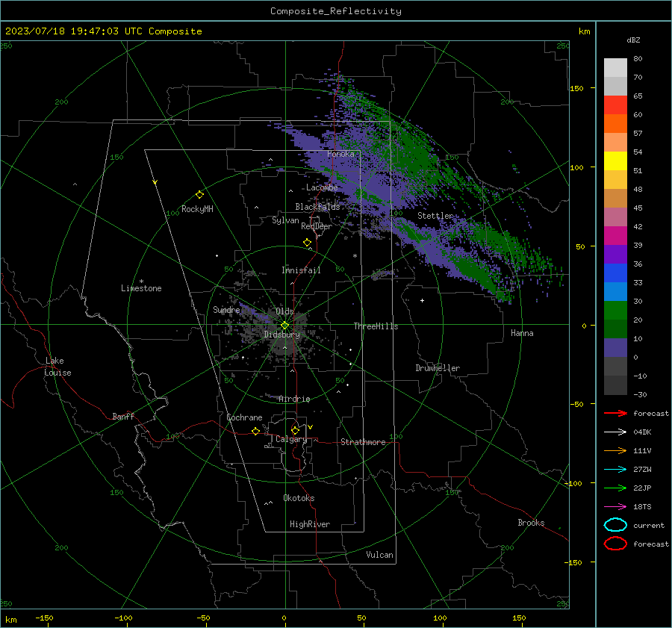Click the Calgary city label
This screenshot has height=628, width=672.
tap(291, 439)
